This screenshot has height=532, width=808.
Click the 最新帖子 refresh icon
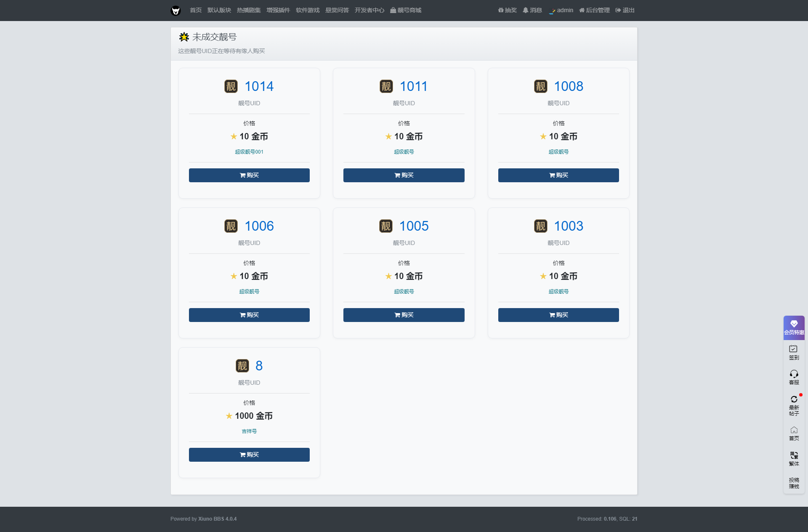click(794, 405)
